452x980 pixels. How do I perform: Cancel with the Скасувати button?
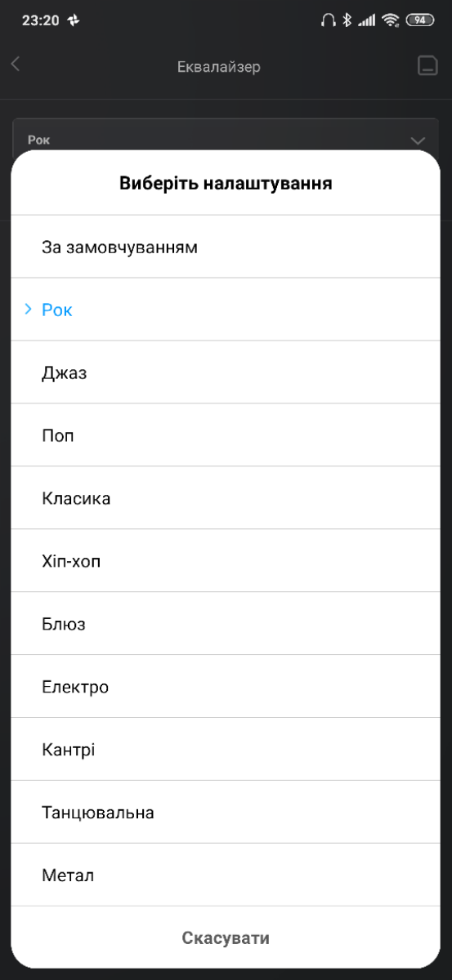[226, 938]
